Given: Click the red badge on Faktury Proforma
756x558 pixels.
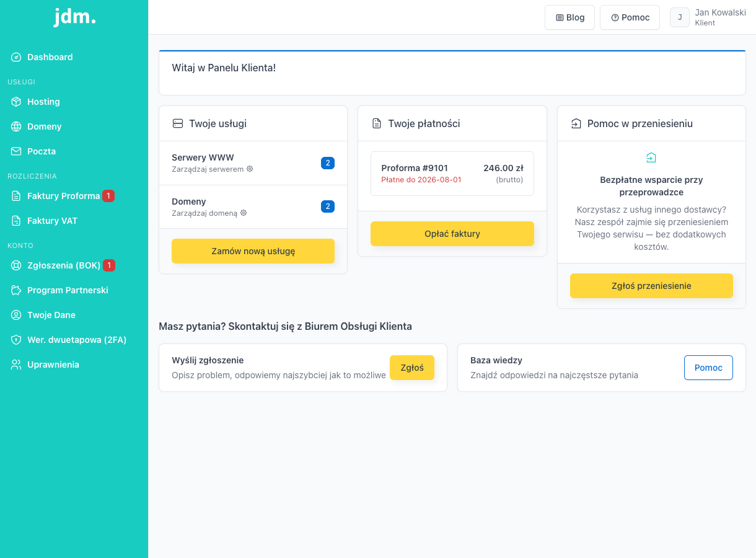Looking at the screenshot, I should coord(108,196).
